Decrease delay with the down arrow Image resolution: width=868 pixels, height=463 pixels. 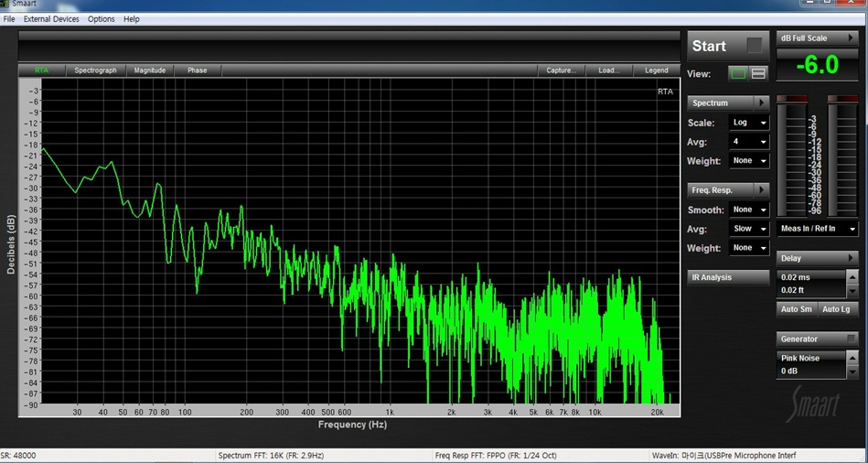click(852, 290)
